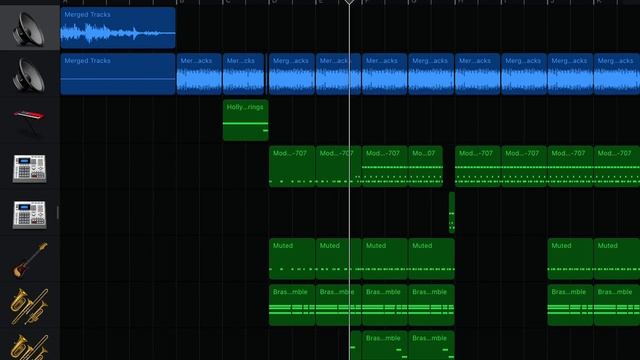Select the fourth Muted region before the gap
640x360 pixels.
click(431, 259)
